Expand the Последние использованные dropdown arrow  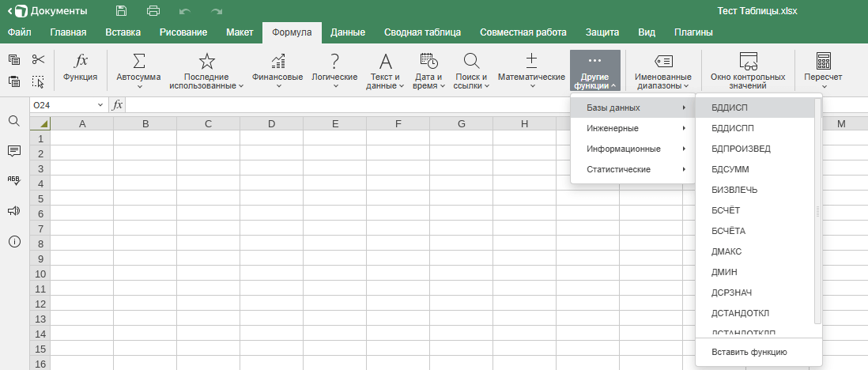241,86
